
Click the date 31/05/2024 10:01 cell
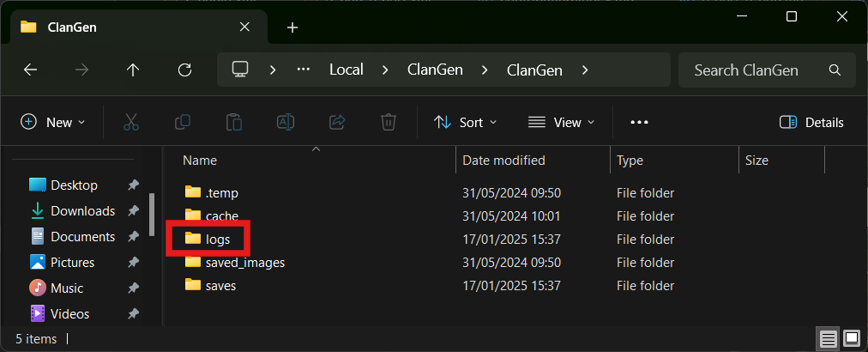coord(511,215)
